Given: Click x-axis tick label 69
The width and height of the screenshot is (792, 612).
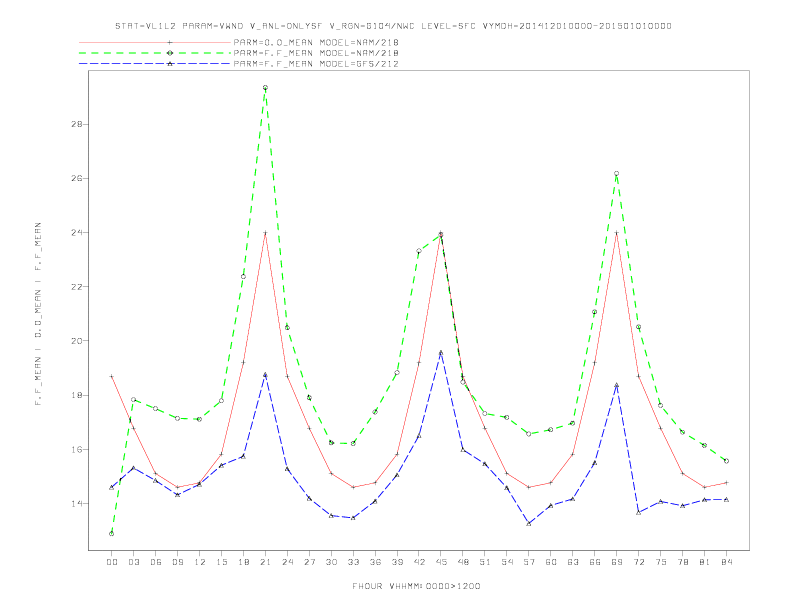Looking at the screenshot, I should point(617,562).
